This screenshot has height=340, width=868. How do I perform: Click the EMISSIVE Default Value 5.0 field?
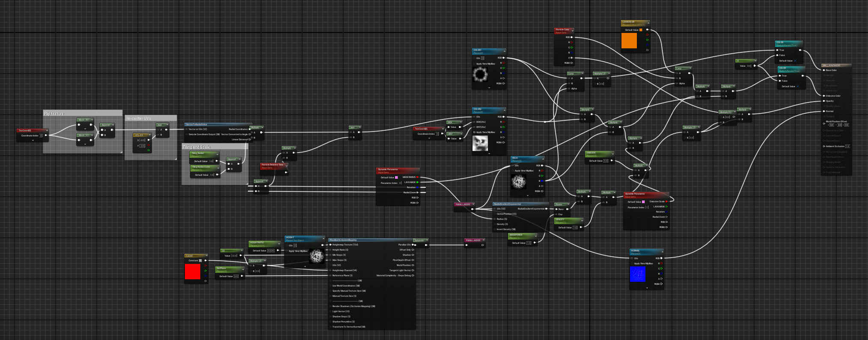[x=606, y=161]
